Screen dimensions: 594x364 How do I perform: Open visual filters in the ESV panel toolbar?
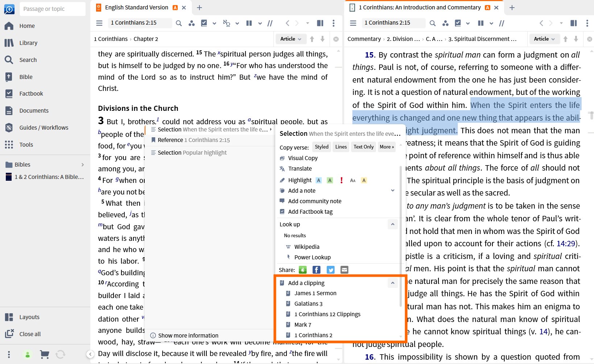point(191,23)
